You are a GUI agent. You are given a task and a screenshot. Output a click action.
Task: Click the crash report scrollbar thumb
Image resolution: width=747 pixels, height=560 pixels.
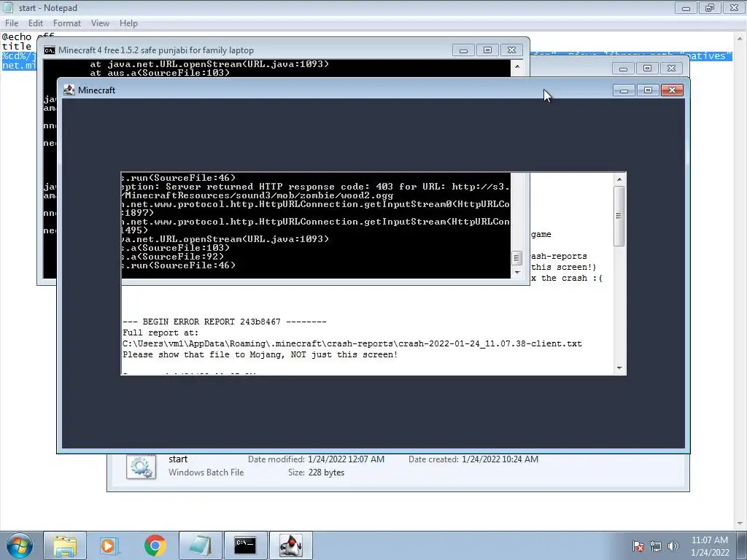point(619,216)
